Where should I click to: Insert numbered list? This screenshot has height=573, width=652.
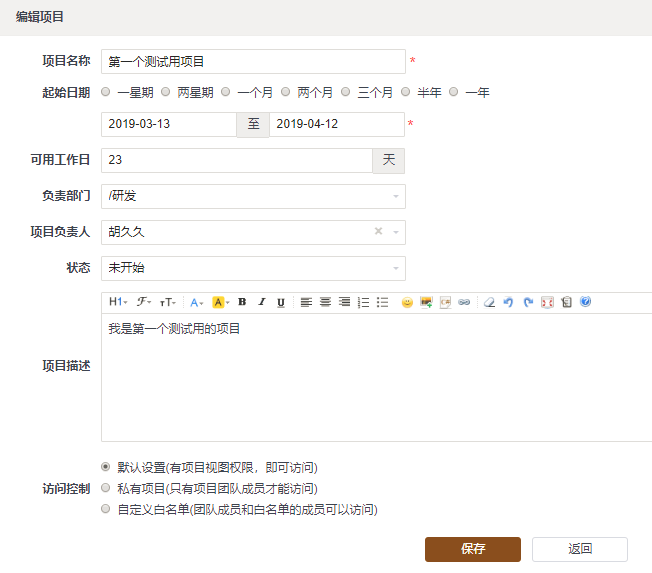[363, 302]
